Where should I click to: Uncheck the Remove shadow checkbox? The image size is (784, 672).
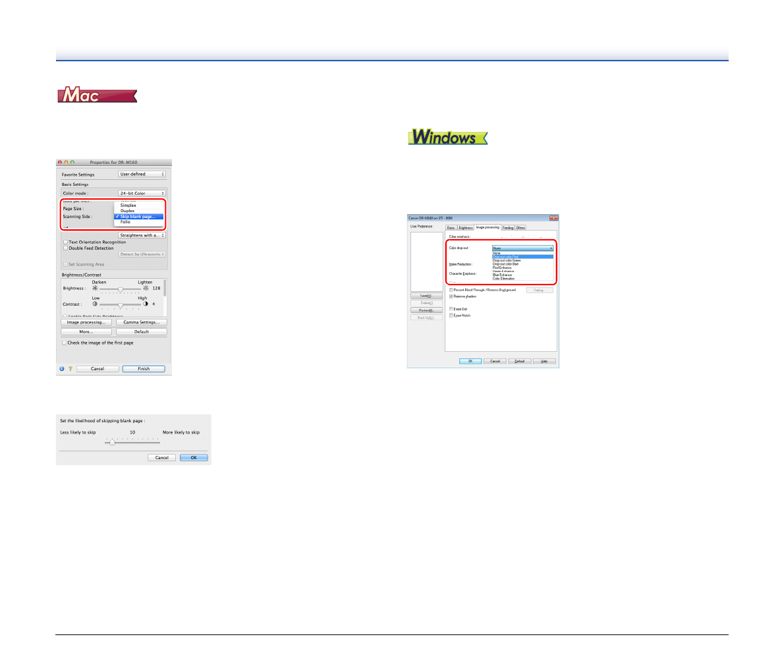[451, 296]
